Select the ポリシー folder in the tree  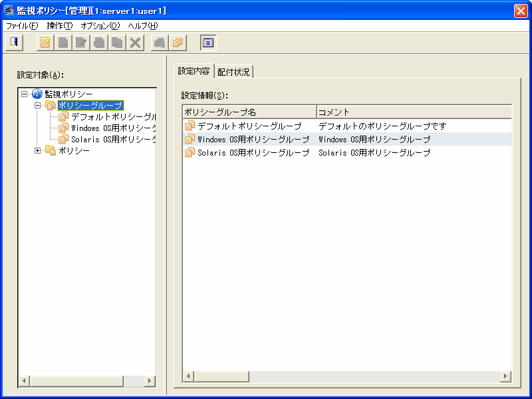[74, 150]
